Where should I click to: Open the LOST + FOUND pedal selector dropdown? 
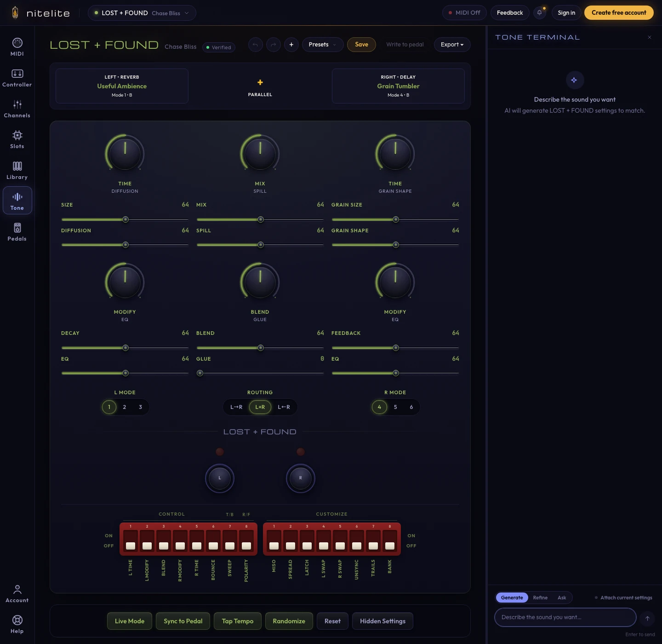[142, 13]
